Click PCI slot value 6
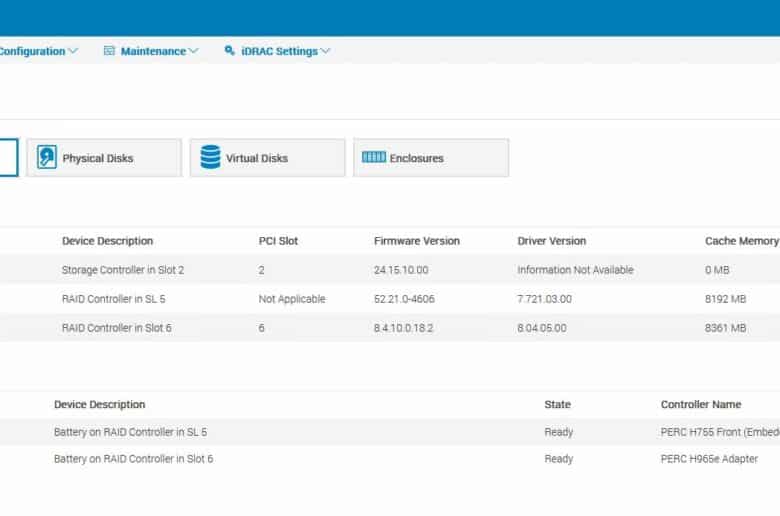Screen dimensions: 780x516 [261, 328]
